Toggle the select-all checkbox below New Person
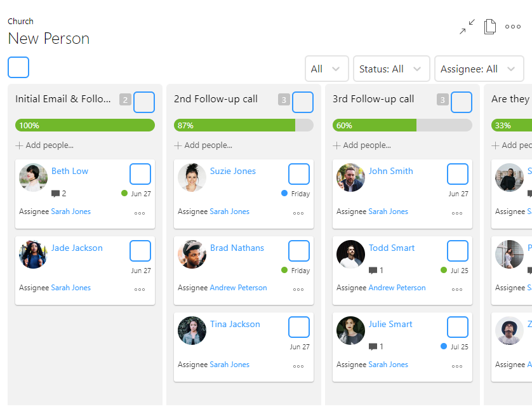 coord(18,67)
